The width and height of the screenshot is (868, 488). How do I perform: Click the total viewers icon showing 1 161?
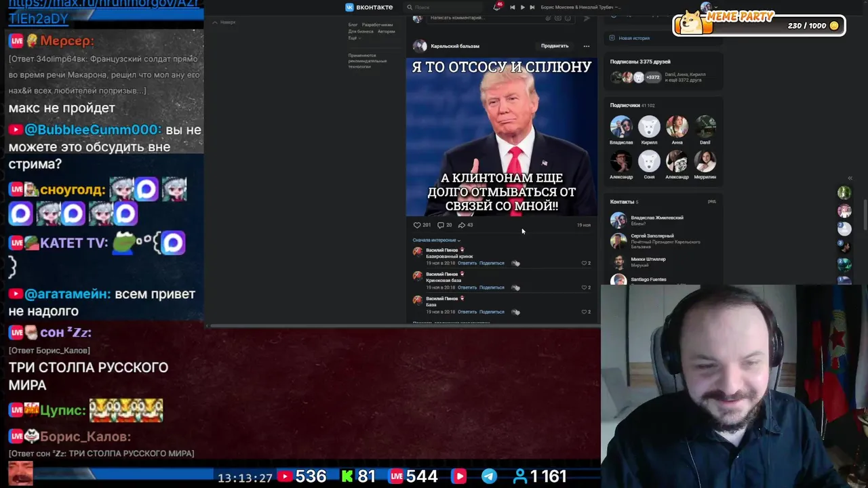point(520,476)
